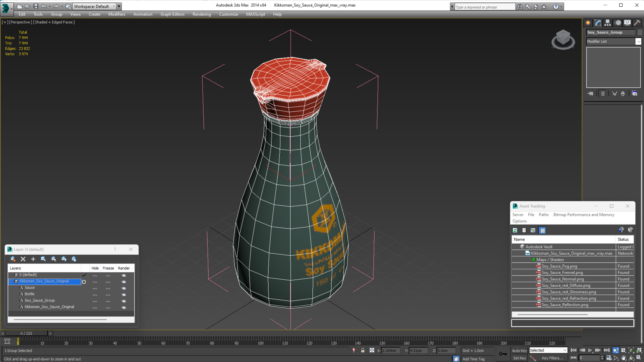Viewport: 644px width, 362px height.
Task: Open the Motion command panel tab
Action: (x=618, y=23)
